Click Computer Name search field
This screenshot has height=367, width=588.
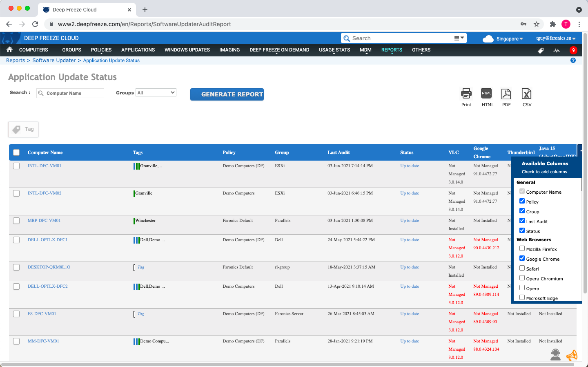70,93
